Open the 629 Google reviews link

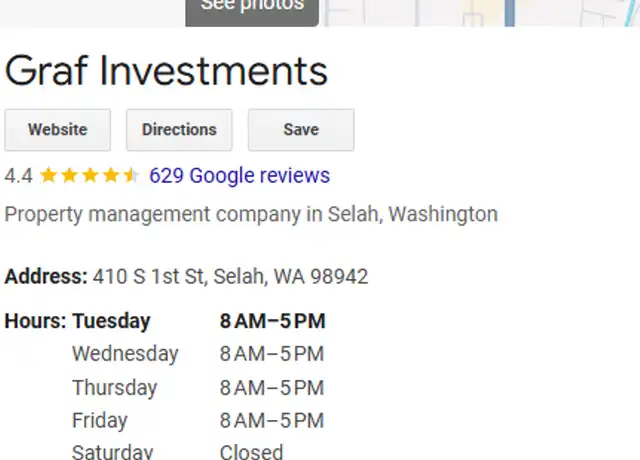pos(240,176)
